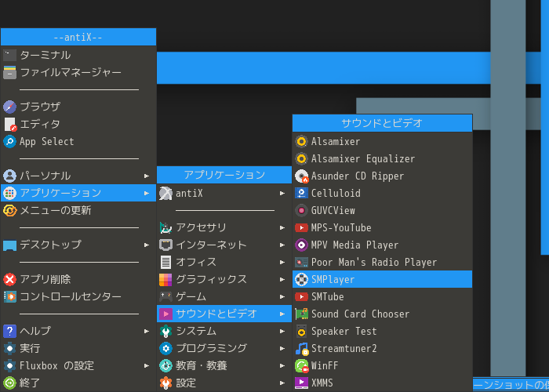Expand the インターネット submenu arrow
The height and width of the screenshot is (392, 549).
click(x=282, y=245)
